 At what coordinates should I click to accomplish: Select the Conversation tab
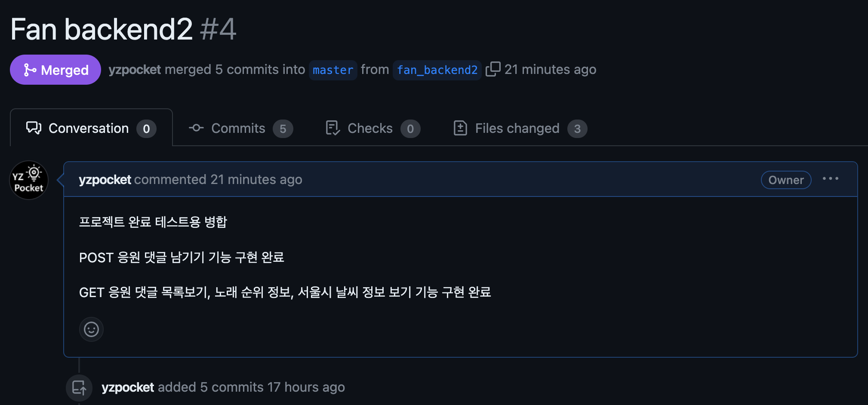point(91,128)
